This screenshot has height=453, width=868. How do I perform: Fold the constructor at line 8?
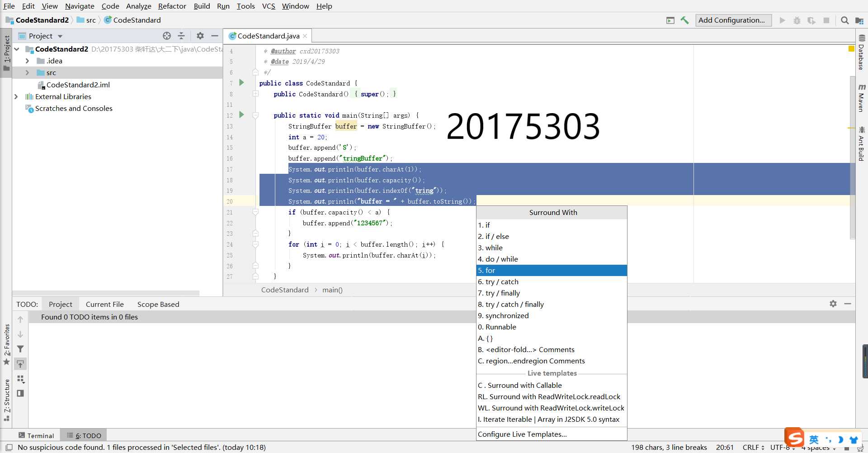coord(255,94)
